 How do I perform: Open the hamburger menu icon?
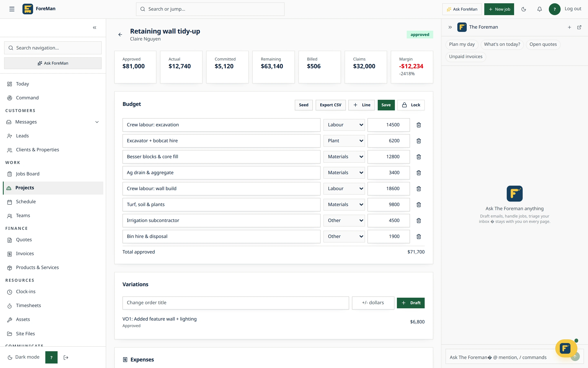click(x=12, y=9)
